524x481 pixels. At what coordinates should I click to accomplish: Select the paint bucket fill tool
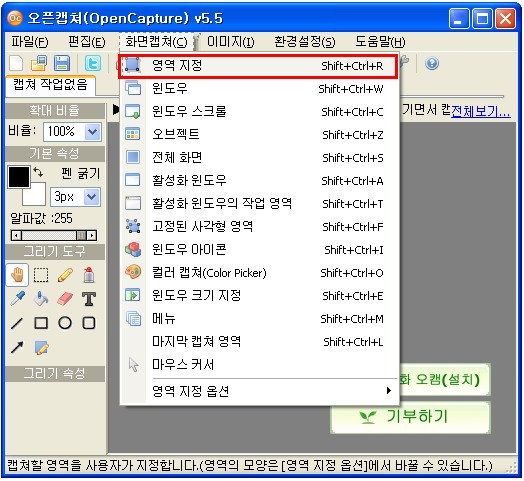pos(41,298)
